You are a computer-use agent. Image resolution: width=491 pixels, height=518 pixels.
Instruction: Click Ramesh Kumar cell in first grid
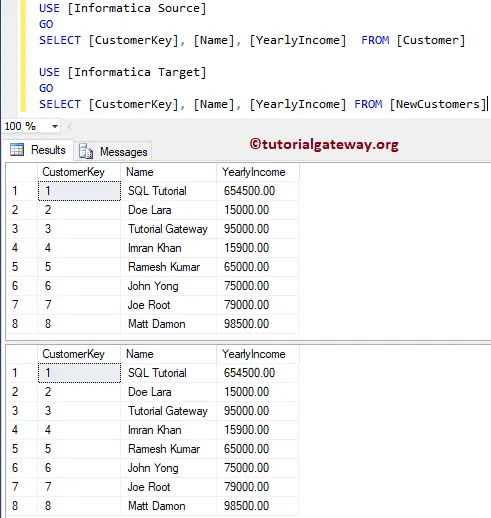pyautogui.click(x=168, y=267)
